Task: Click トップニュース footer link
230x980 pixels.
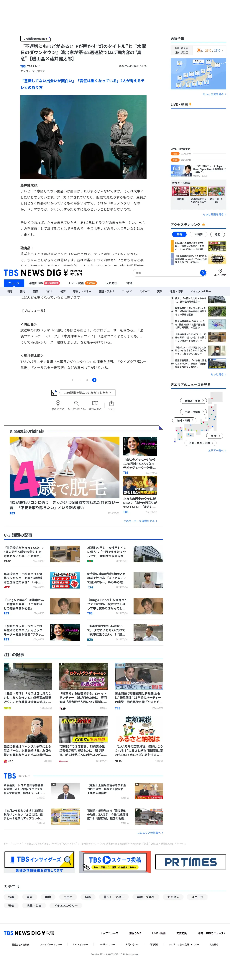Action: pyautogui.click(x=109, y=933)
